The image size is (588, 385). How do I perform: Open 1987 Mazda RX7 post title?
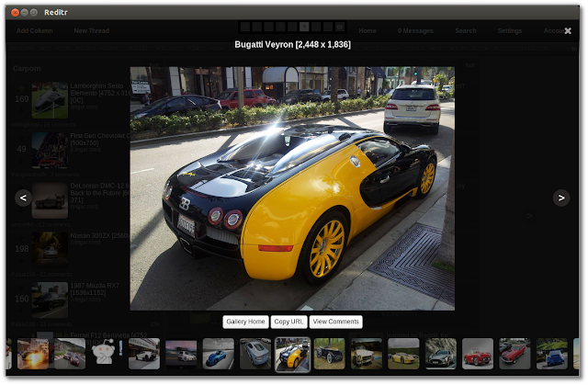pos(95,289)
